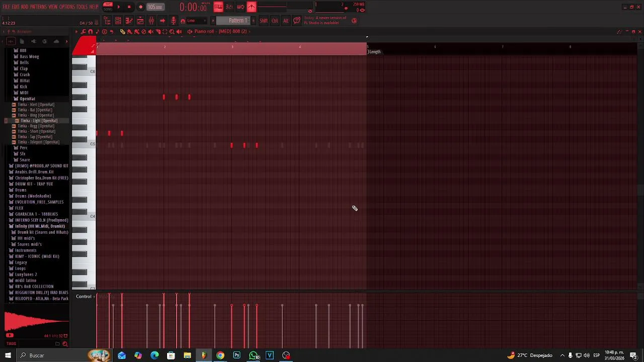This screenshot has width=644, height=362.
Task: Click the Ctrl modifier button
Action: 275,21
